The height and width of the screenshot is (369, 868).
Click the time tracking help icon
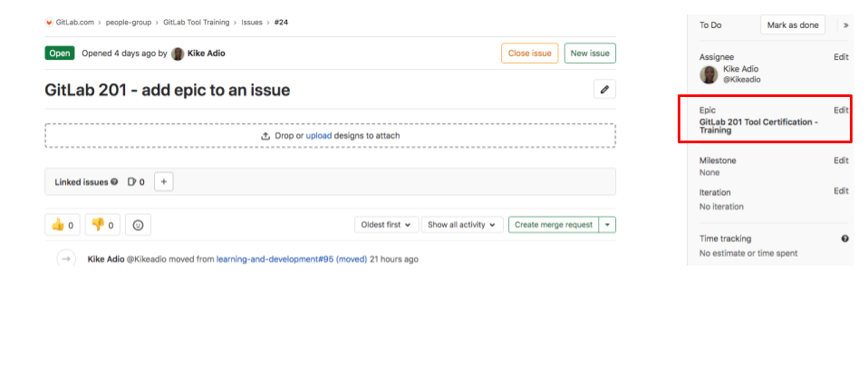tap(844, 238)
